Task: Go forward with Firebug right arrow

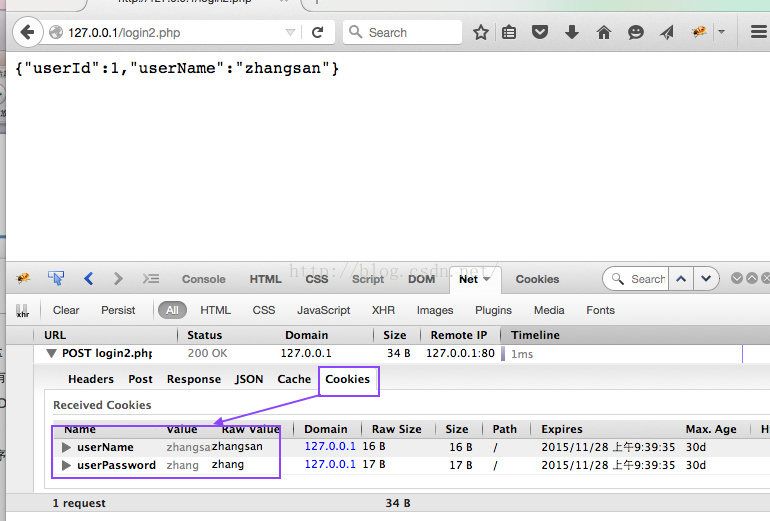Action: click(x=118, y=278)
